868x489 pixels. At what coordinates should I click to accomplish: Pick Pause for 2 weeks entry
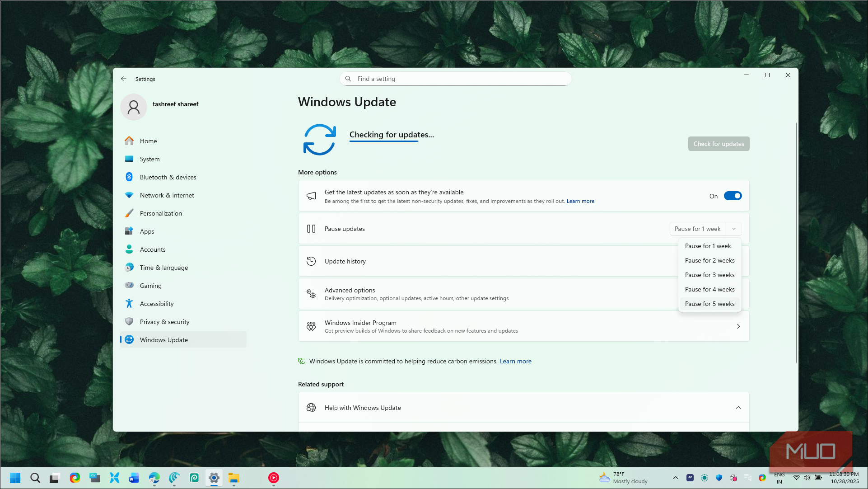coord(709,261)
